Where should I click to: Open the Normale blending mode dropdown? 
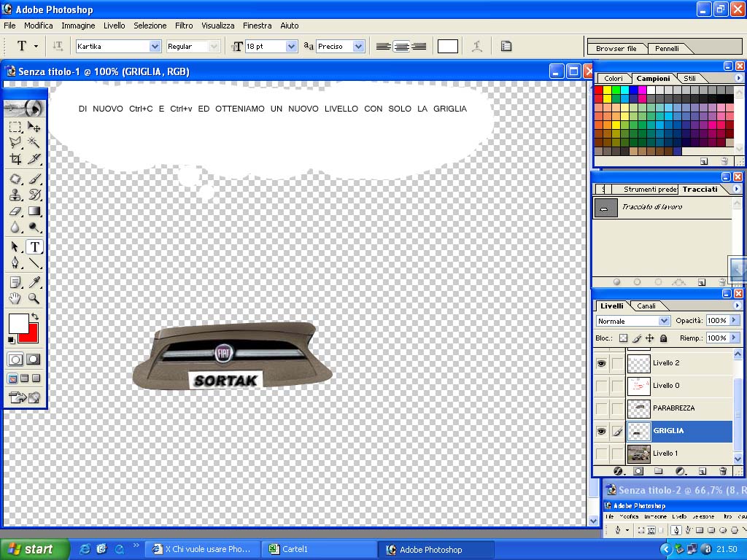click(664, 321)
